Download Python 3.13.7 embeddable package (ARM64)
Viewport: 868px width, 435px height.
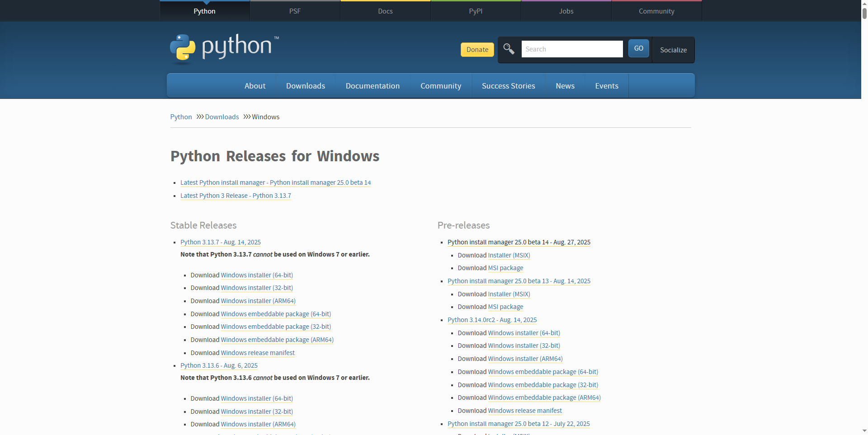(x=277, y=340)
